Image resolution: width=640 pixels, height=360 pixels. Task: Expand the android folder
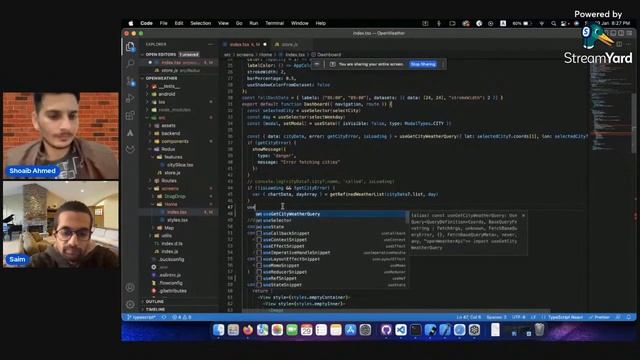166,94
